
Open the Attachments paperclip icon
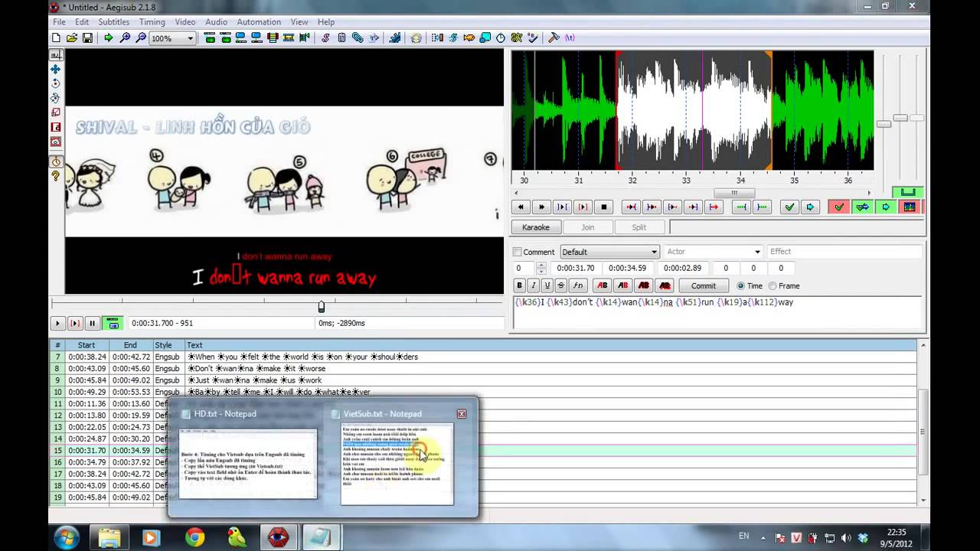(358, 37)
